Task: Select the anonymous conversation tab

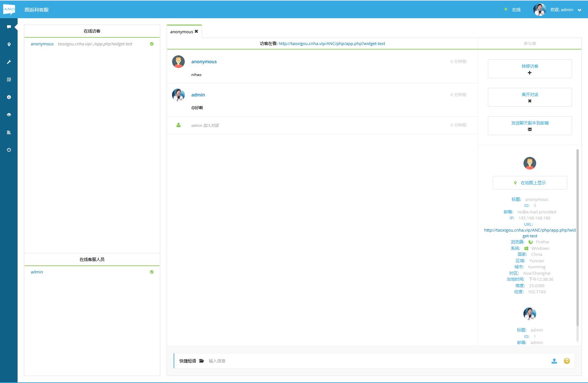Action: pos(181,32)
